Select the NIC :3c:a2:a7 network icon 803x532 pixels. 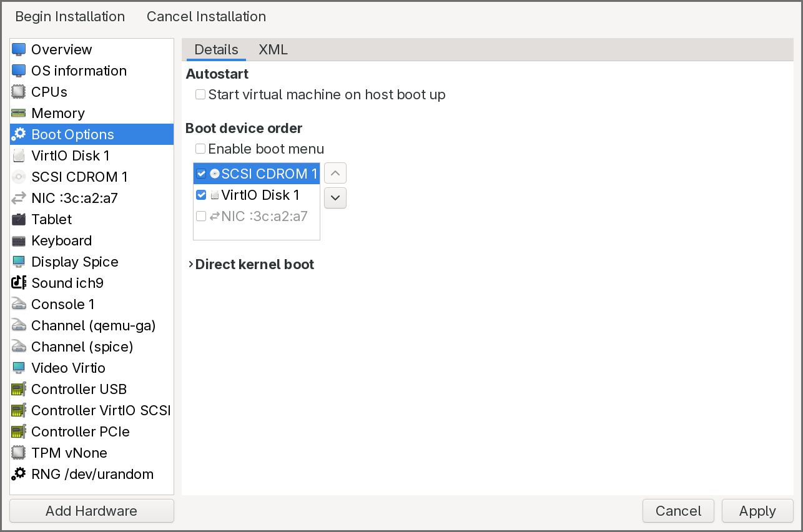pyautogui.click(x=19, y=198)
